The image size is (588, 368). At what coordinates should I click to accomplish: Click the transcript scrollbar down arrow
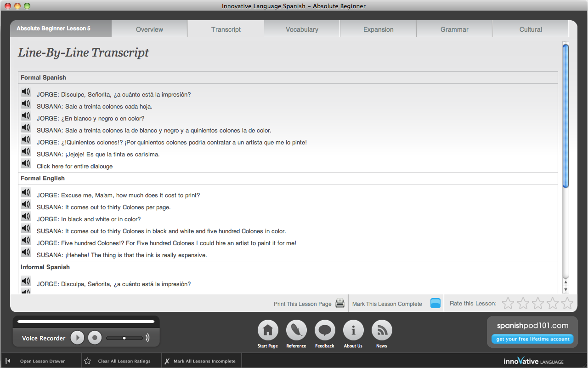tap(565, 290)
